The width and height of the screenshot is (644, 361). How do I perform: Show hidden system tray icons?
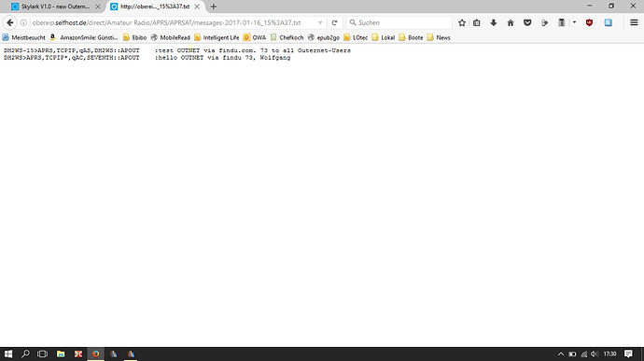point(561,354)
